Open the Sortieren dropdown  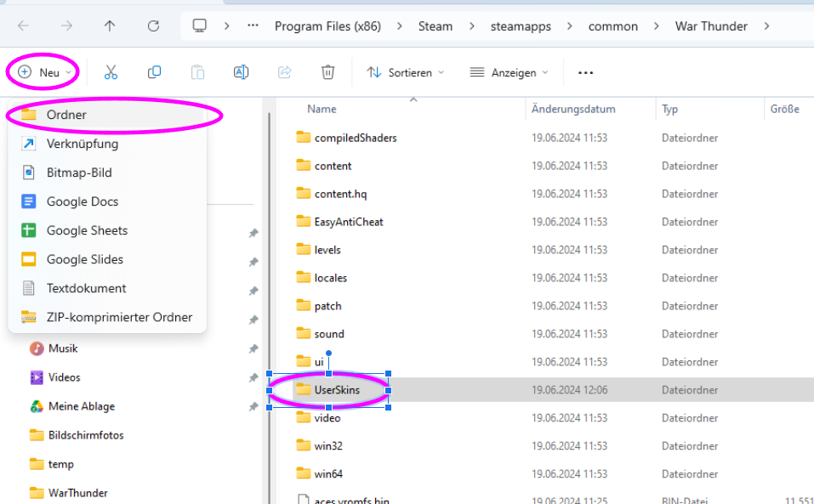click(406, 72)
